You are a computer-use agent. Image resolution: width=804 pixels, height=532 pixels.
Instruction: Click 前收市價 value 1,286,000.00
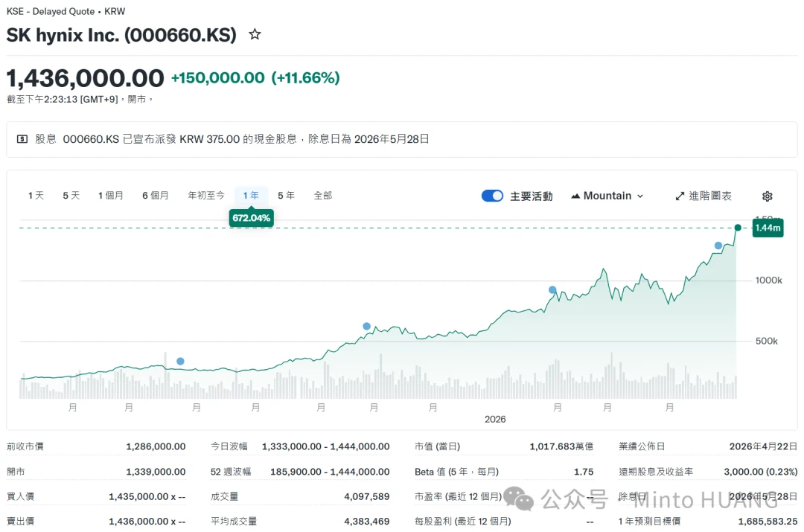[156, 446]
